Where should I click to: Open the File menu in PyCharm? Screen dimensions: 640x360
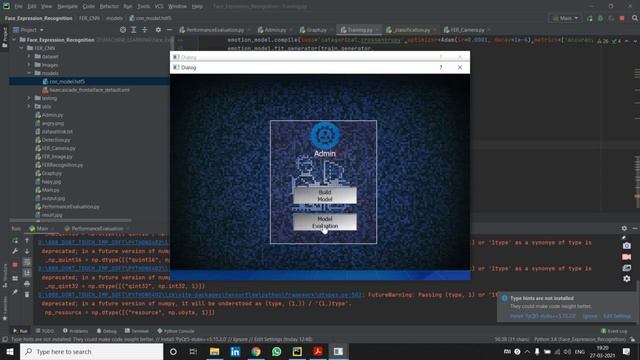coord(18,7)
